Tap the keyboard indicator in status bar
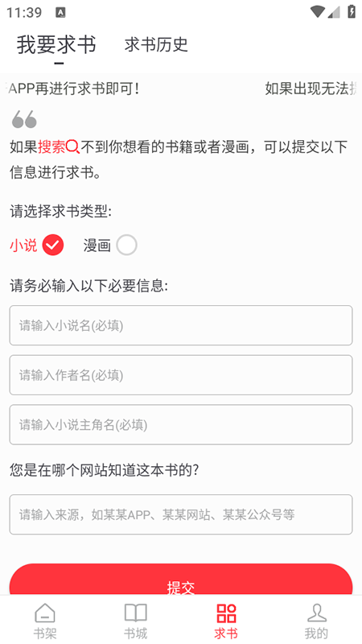The image size is (362, 644). [60, 13]
